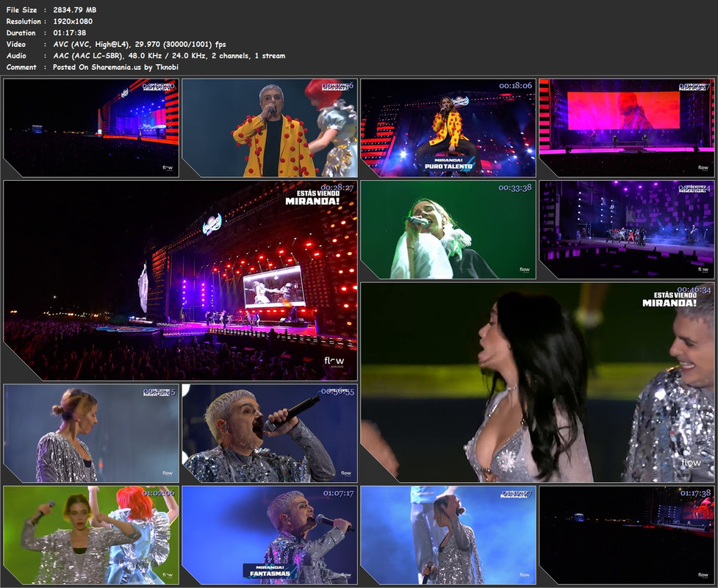Click the Duration value 01:17:38 in header
The width and height of the screenshot is (718, 588).
(x=70, y=32)
